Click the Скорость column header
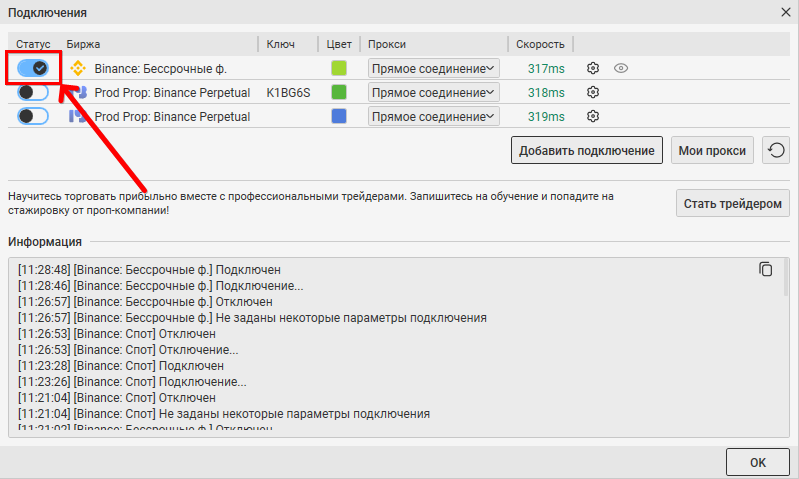This screenshot has height=479, width=799. 541,44
